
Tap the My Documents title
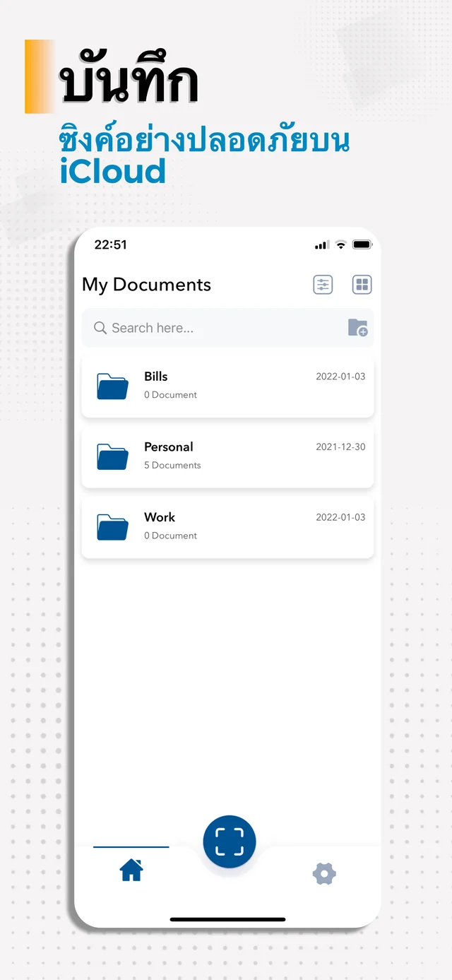click(x=147, y=285)
